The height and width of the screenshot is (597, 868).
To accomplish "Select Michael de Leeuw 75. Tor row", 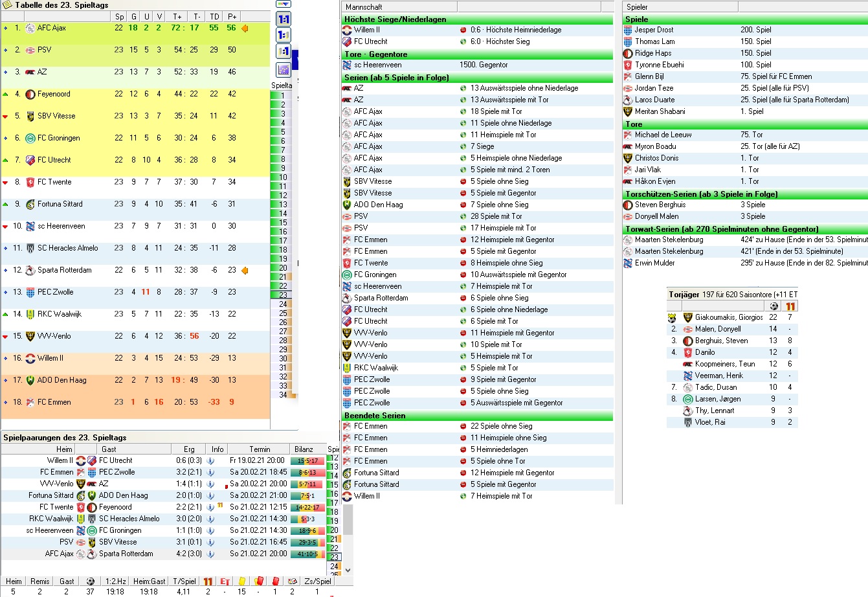I will [745, 135].
